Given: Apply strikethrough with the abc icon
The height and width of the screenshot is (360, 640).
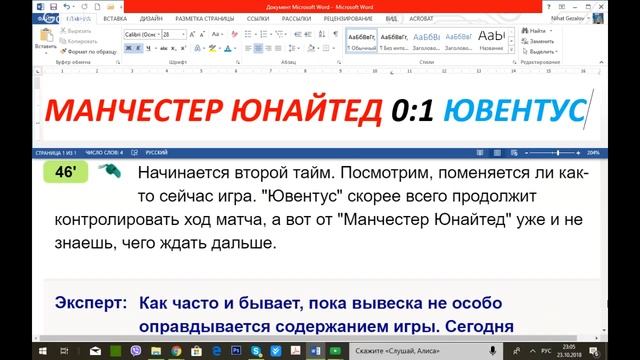Looking at the screenshot, I should pos(164,48).
